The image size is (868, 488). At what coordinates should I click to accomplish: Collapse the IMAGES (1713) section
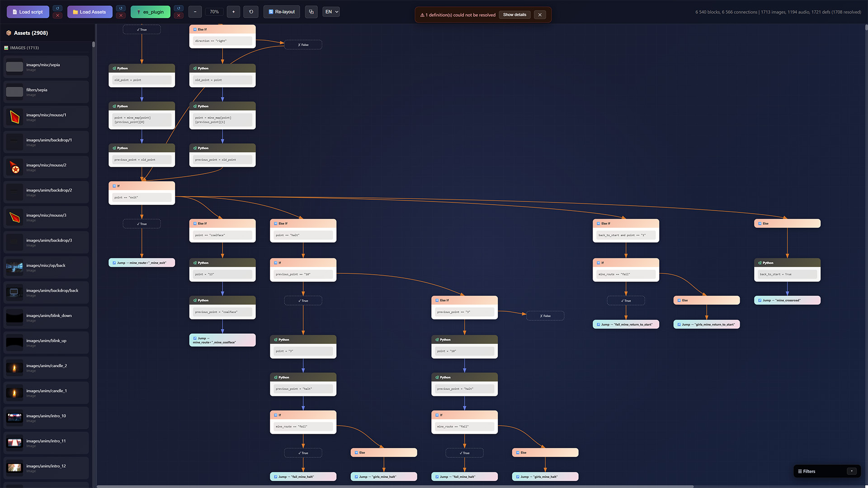24,48
